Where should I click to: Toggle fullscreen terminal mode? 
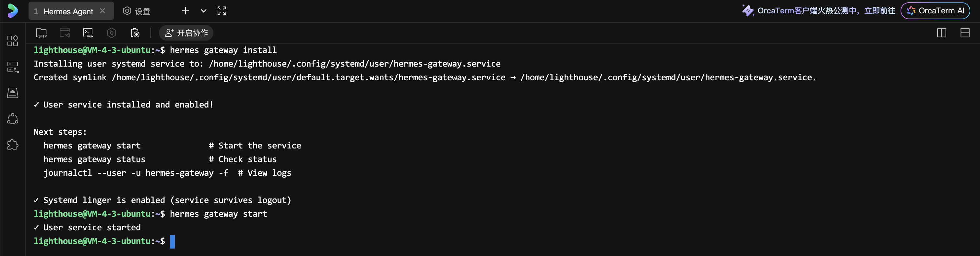222,11
